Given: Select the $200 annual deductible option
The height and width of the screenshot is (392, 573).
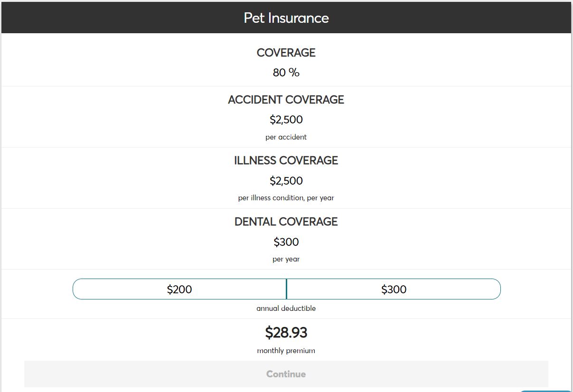Looking at the screenshot, I should [x=179, y=289].
